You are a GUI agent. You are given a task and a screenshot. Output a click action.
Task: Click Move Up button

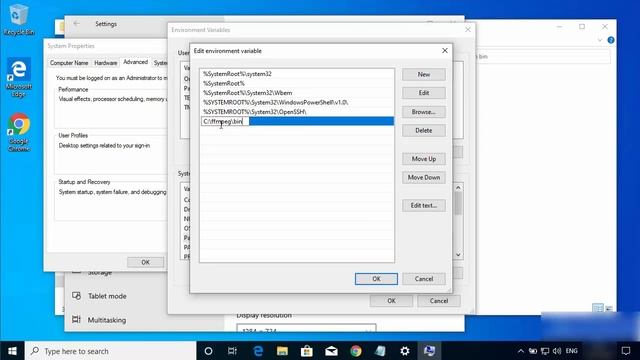tap(424, 159)
